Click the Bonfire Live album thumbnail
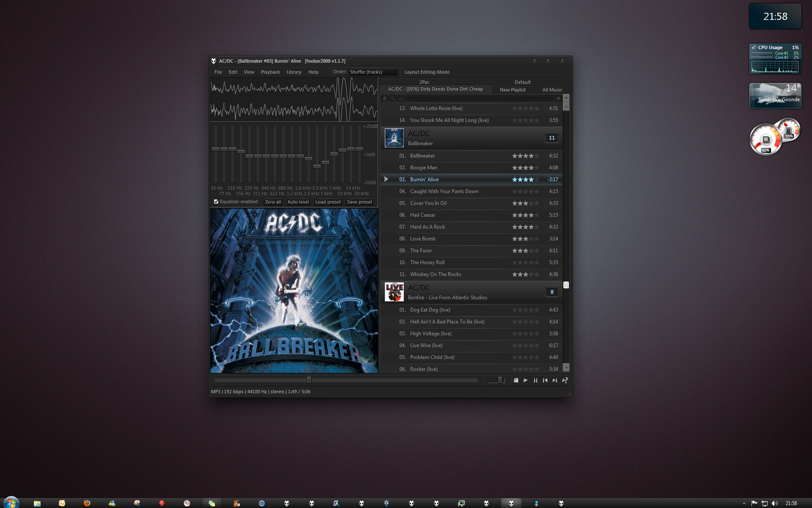The width and height of the screenshot is (812, 508). [394, 292]
